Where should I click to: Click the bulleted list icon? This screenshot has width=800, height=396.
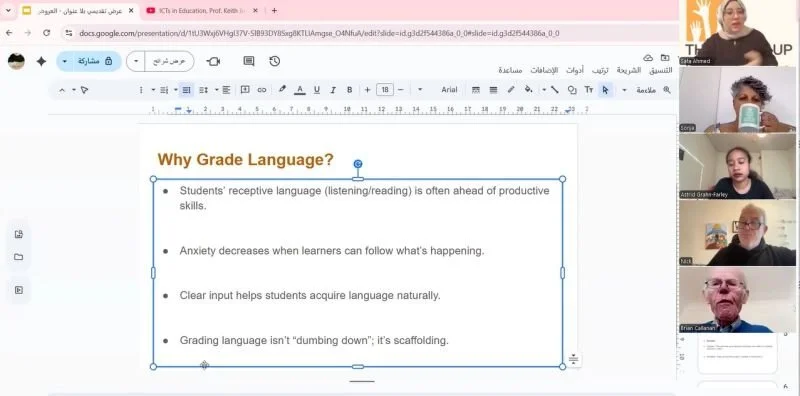coord(164,90)
